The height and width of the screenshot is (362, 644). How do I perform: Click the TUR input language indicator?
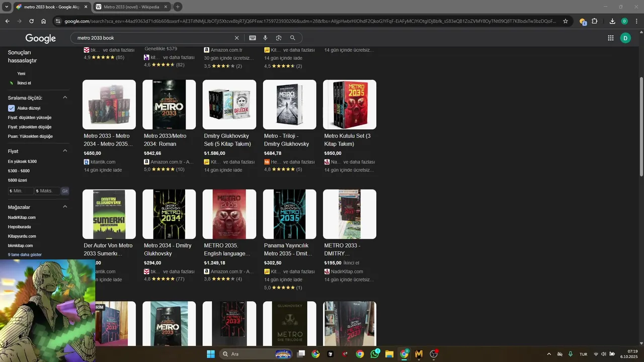(x=584, y=354)
